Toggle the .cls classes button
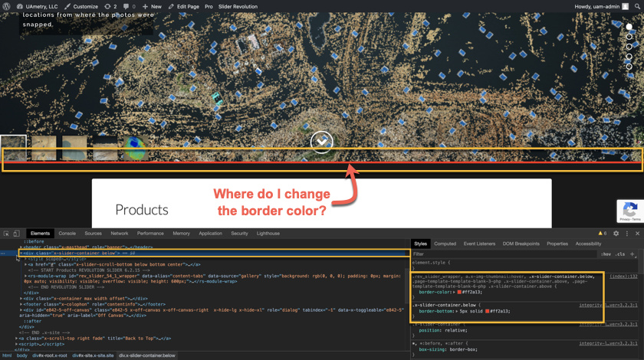Viewport: 644px width, 360px height. [x=620, y=254]
